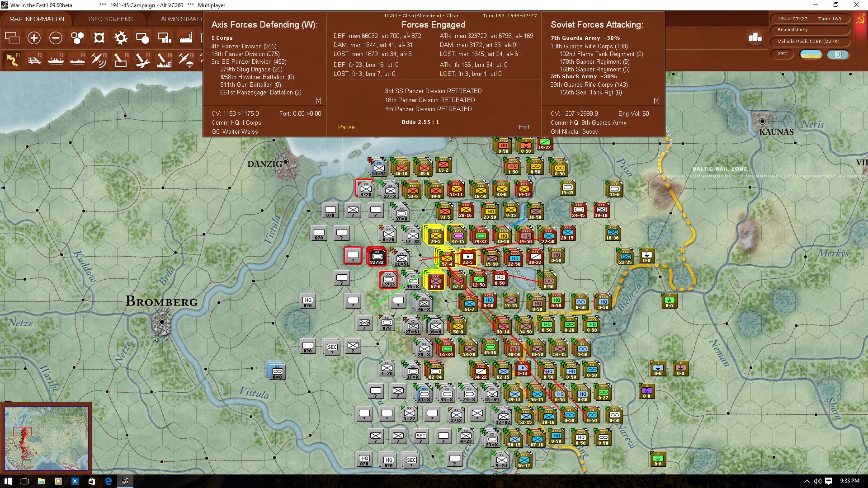This screenshot has width=868, height=488.
Task: Toggle the factory locations display
Action: (186, 38)
